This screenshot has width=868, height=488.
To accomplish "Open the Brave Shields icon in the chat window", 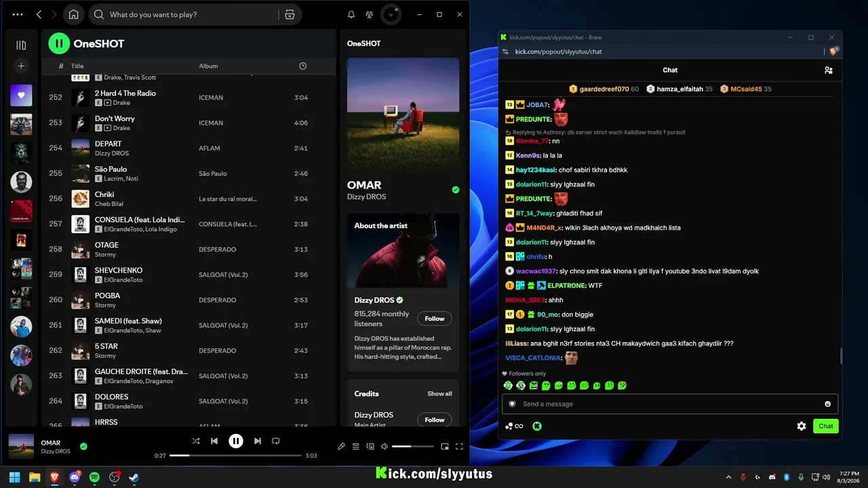I will 833,52.
